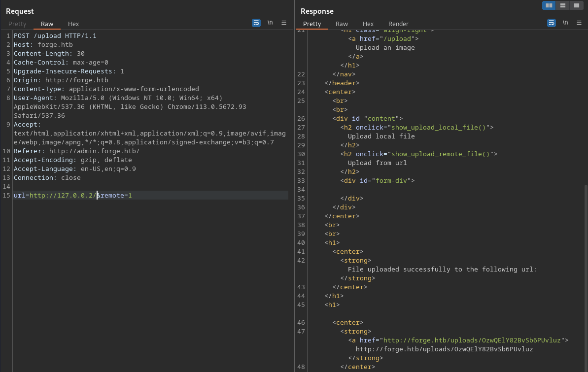Switch to the Request Hex tab
This screenshot has height=372, width=588.
[73, 24]
